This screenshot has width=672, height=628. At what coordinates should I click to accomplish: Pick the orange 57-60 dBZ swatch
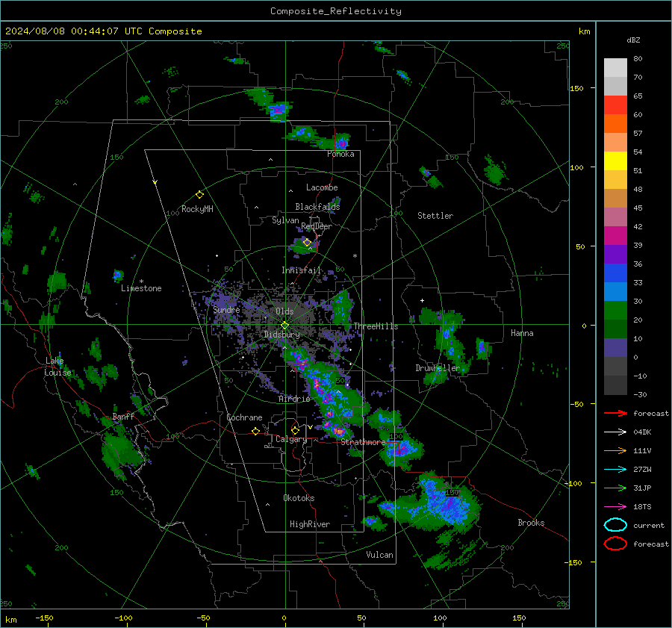[x=615, y=123]
